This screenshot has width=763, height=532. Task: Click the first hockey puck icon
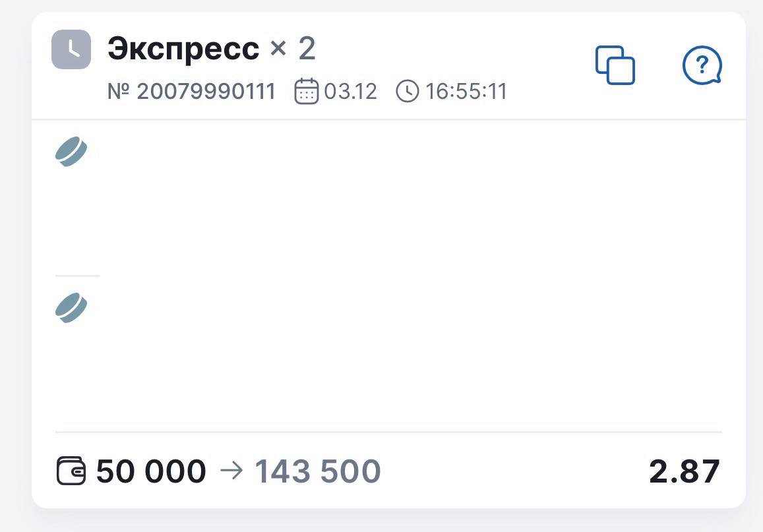click(71, 152)
